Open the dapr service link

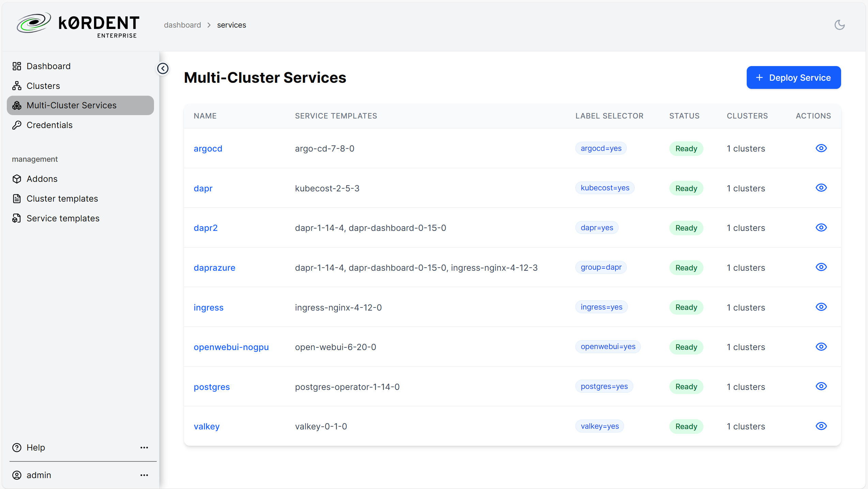coord(203,188)
